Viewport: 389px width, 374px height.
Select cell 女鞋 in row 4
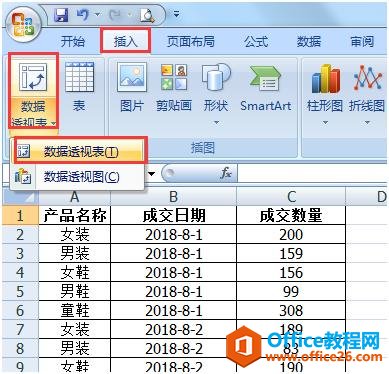click(x=75, y=272)
